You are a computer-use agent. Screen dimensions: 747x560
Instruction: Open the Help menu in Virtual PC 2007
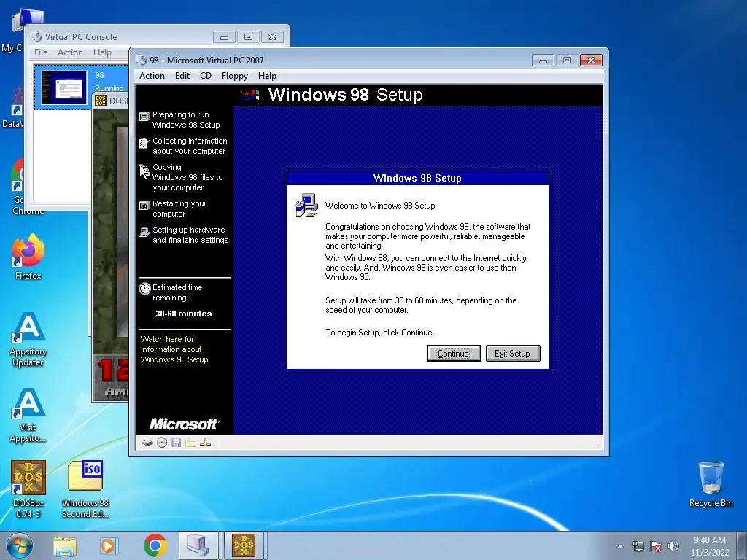point(267,76)
